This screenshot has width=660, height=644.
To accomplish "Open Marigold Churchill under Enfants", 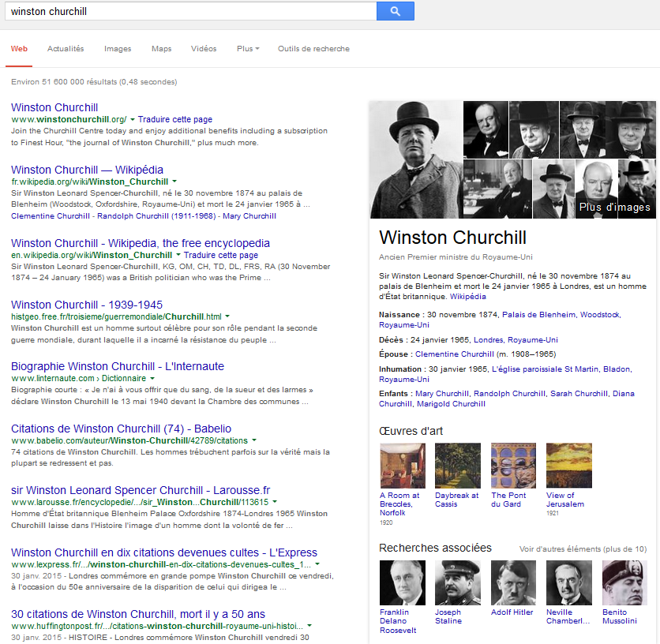I will click(x=451, y=403).
